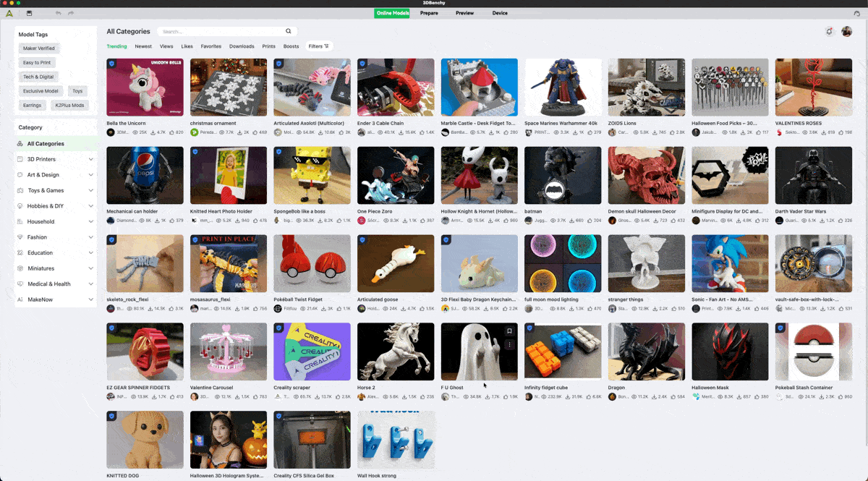Sort models by Downloads

pos(242,46)
